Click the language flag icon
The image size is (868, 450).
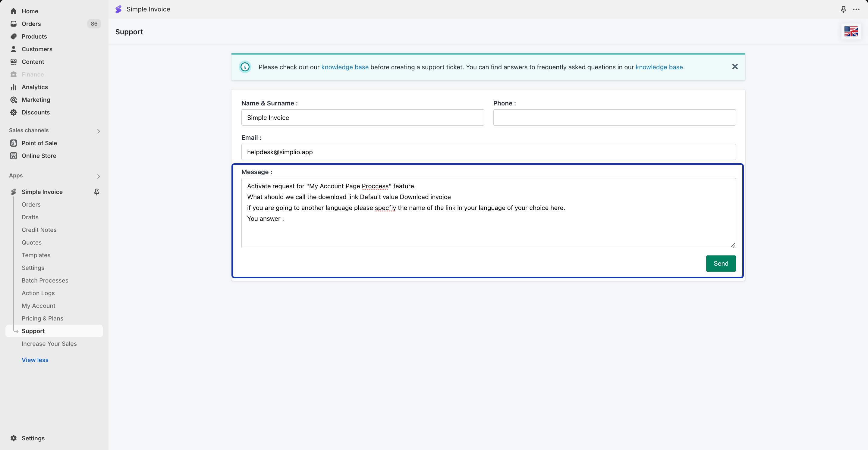[x=851, y=32]
